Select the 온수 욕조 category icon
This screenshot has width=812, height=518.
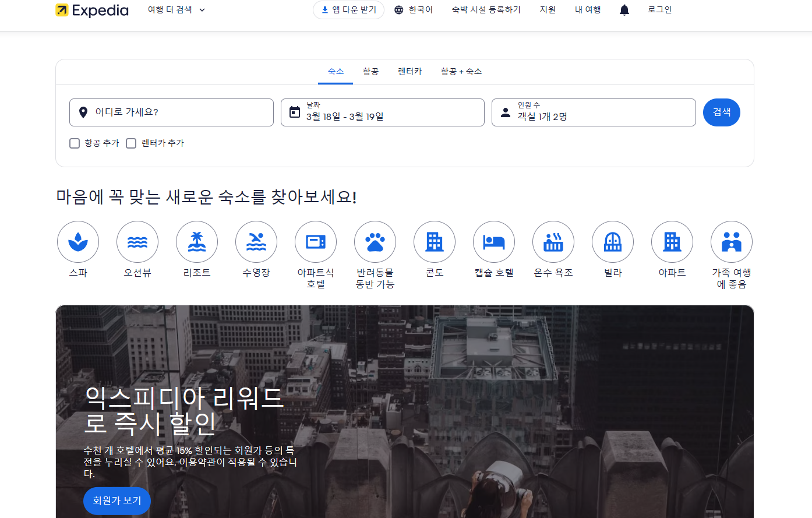click(553, 241)
